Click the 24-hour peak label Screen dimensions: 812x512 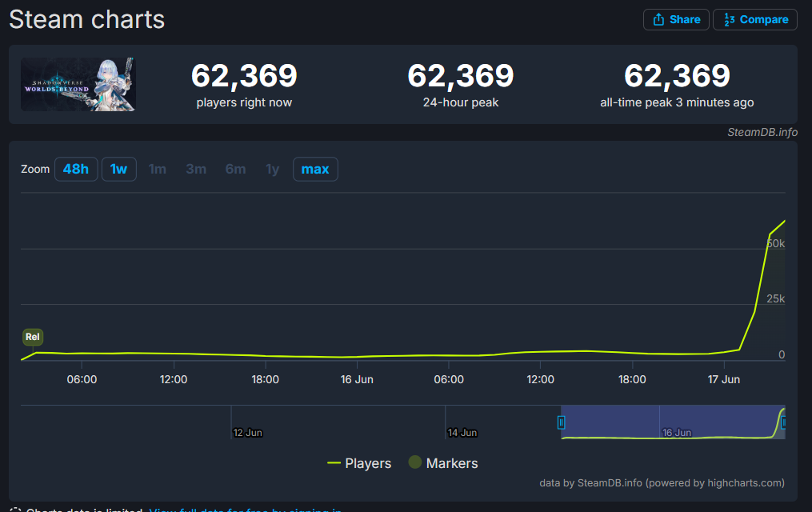(x=461, y=102)
